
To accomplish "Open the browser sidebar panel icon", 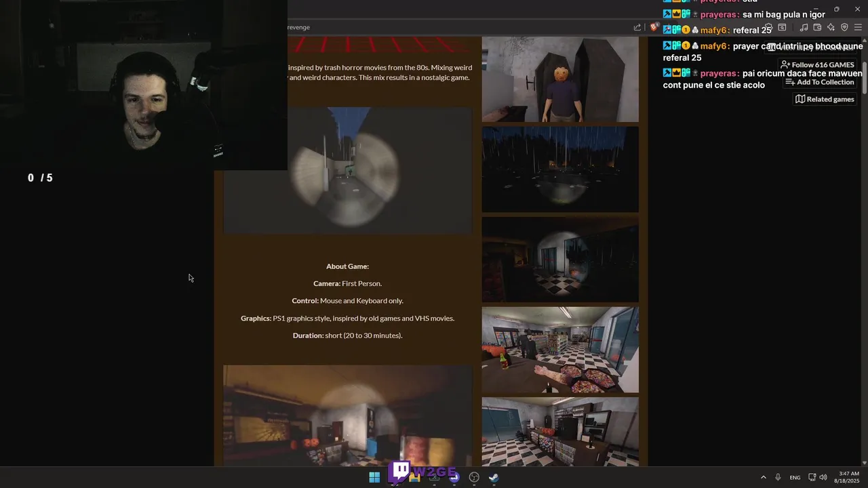I will pos(782,27).
